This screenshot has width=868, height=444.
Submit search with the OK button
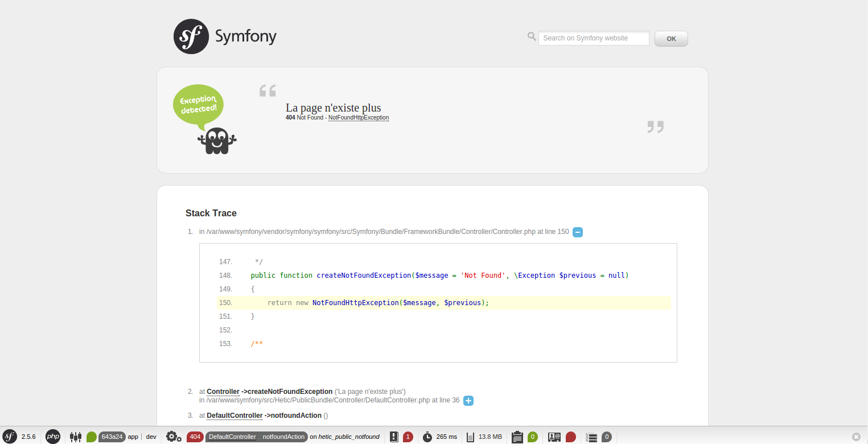tap(671, 39)
